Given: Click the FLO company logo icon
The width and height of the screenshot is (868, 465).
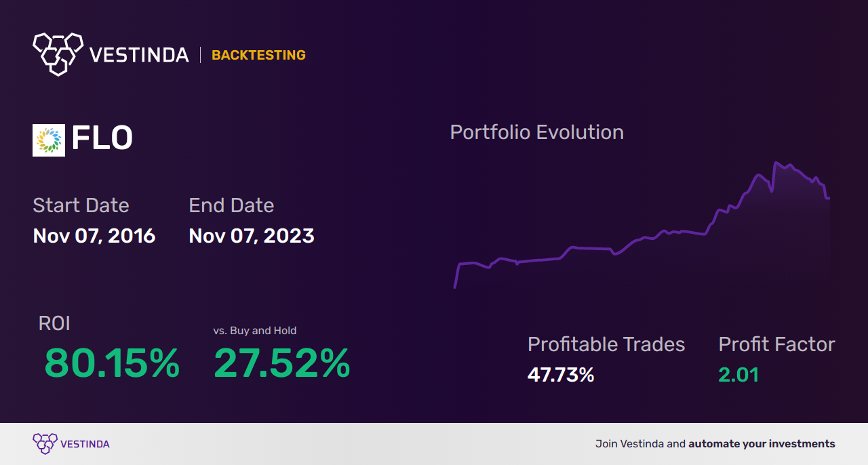Looking at the screenshot, I should [49, 140].
